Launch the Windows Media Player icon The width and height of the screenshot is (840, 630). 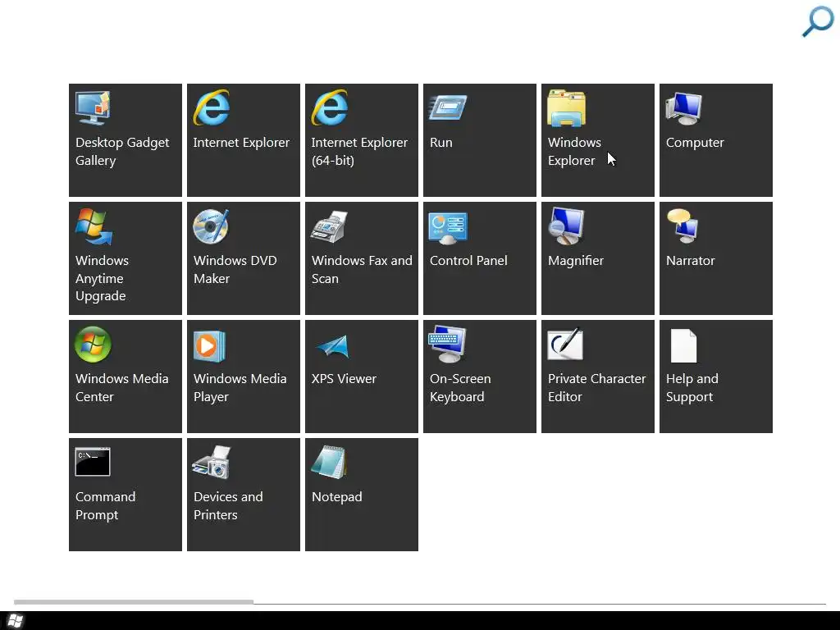point(209,346)
